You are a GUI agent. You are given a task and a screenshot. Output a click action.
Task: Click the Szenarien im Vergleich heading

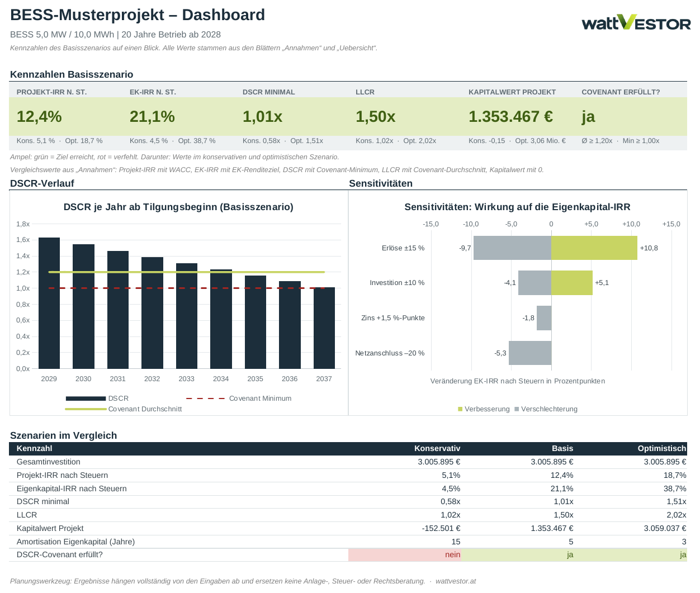[x=64, y=435]
